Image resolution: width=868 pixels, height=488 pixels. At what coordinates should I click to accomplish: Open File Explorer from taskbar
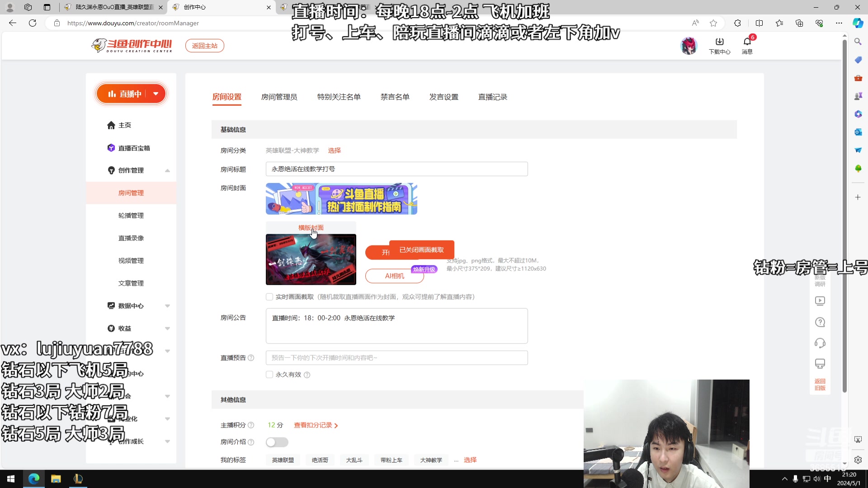click(56, 479)
